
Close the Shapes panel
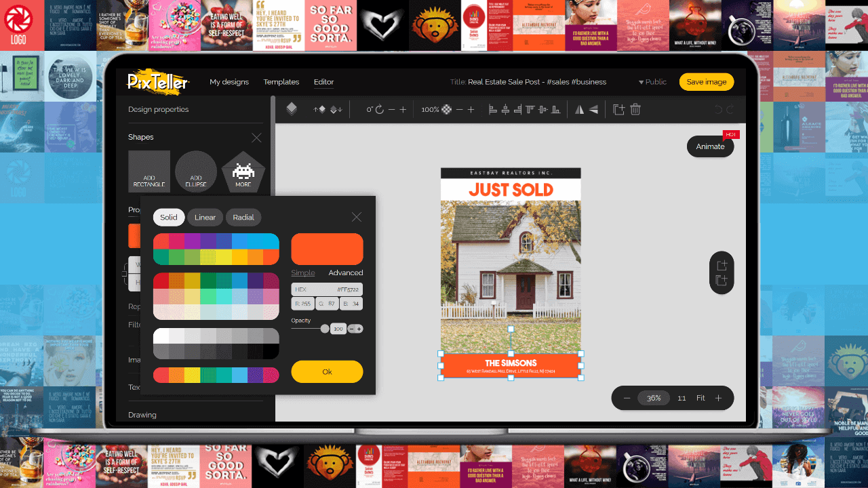pyautogui.click(x=256, y=138)
